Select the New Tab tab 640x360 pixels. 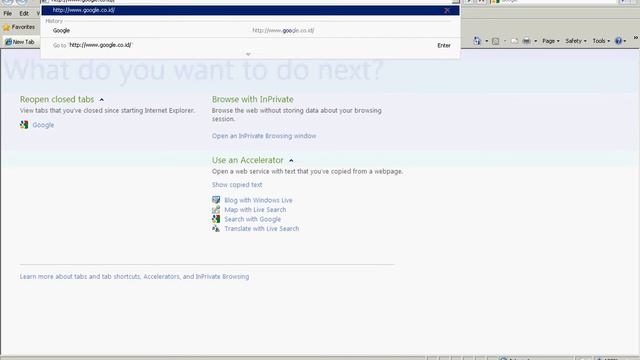coord(20,42)
